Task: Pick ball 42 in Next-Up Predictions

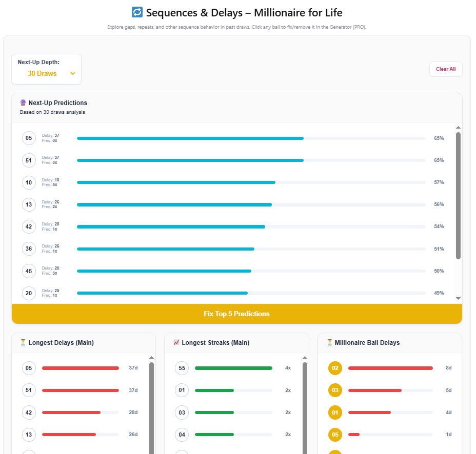Action: click(x=29, y=226)
